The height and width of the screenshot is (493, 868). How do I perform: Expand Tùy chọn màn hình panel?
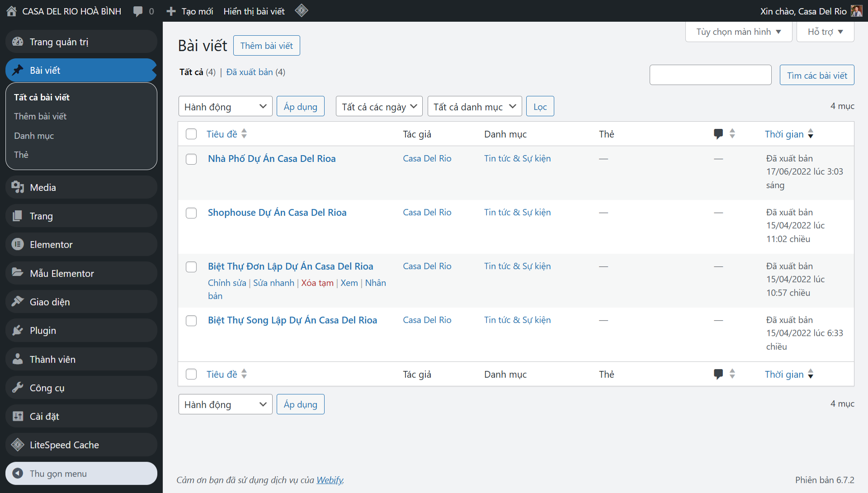(739, 32)
